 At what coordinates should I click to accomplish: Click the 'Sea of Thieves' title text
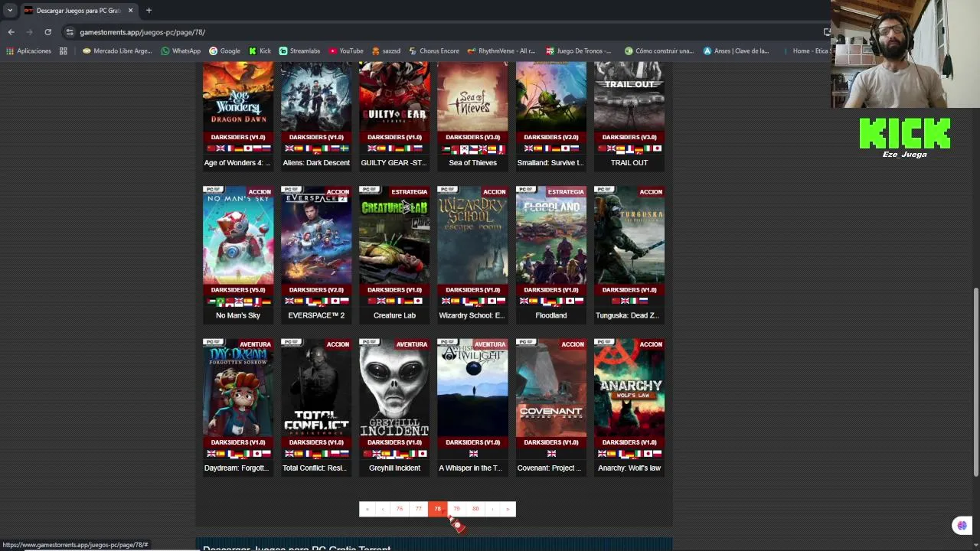pos(472,162)
